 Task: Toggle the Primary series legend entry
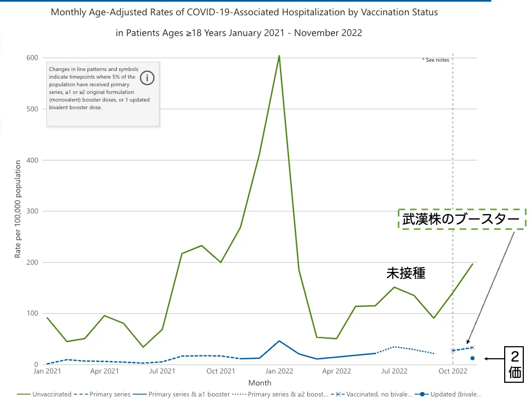[x=102, y=394]
